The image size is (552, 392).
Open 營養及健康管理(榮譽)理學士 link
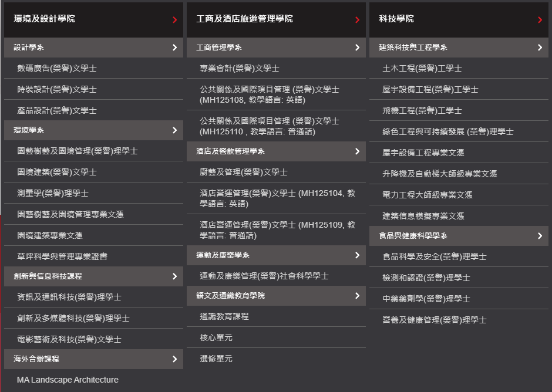pyautogui.click(x=434, y=320)
